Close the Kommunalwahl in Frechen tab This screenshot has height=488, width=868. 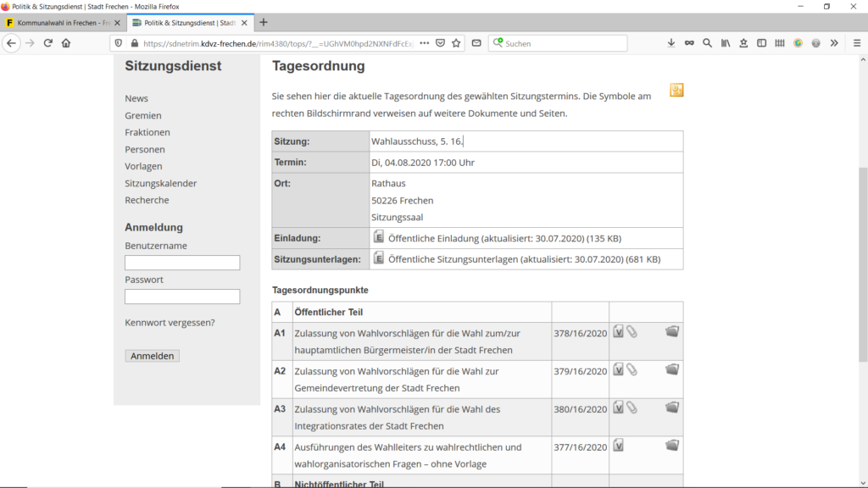(117, 23)
